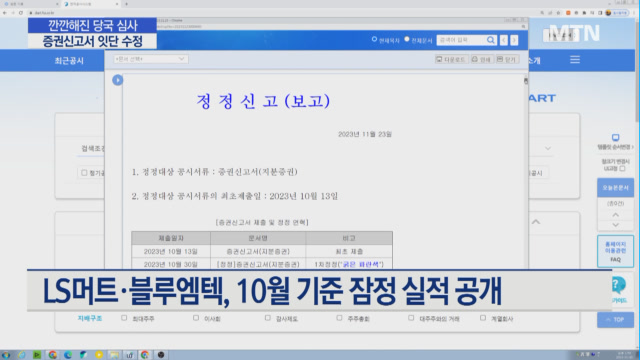Click the print button in document viewer
The width and height of the screenshot is (640, 360).
[x=482, y=60]
